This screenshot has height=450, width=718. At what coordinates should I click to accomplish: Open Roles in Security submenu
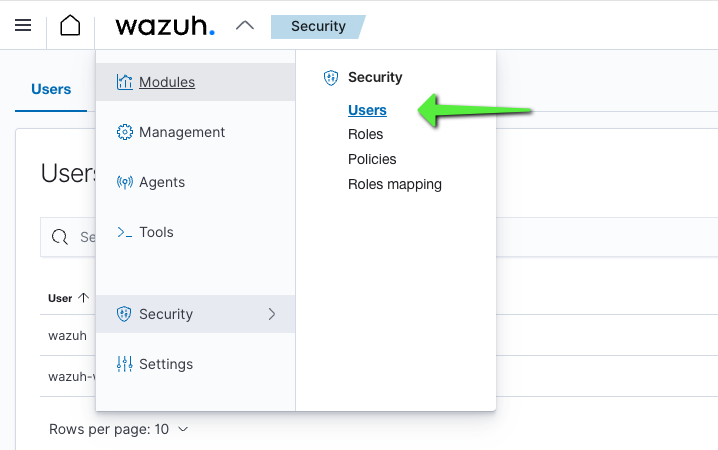[365, 134]
